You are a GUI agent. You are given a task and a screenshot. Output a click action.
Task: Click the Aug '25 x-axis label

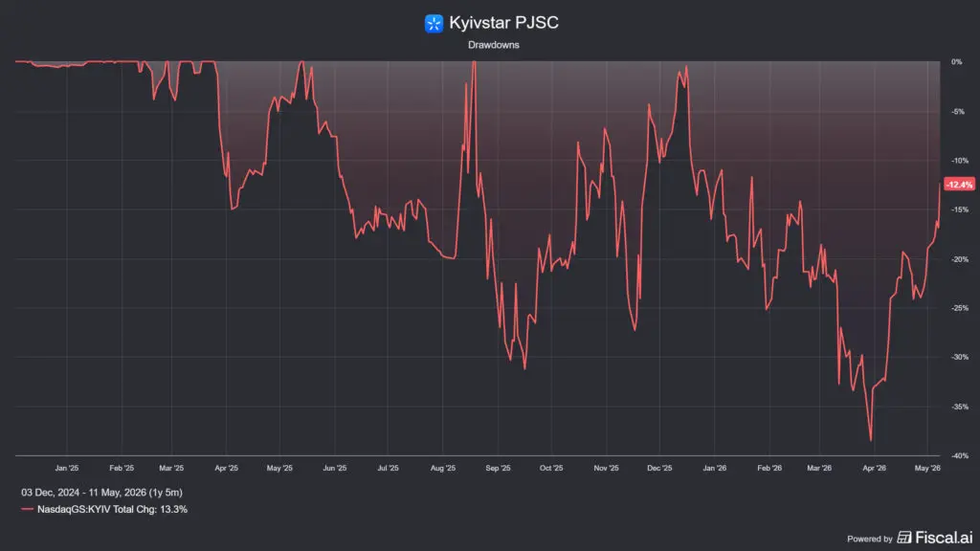click(x=442, y=468)
